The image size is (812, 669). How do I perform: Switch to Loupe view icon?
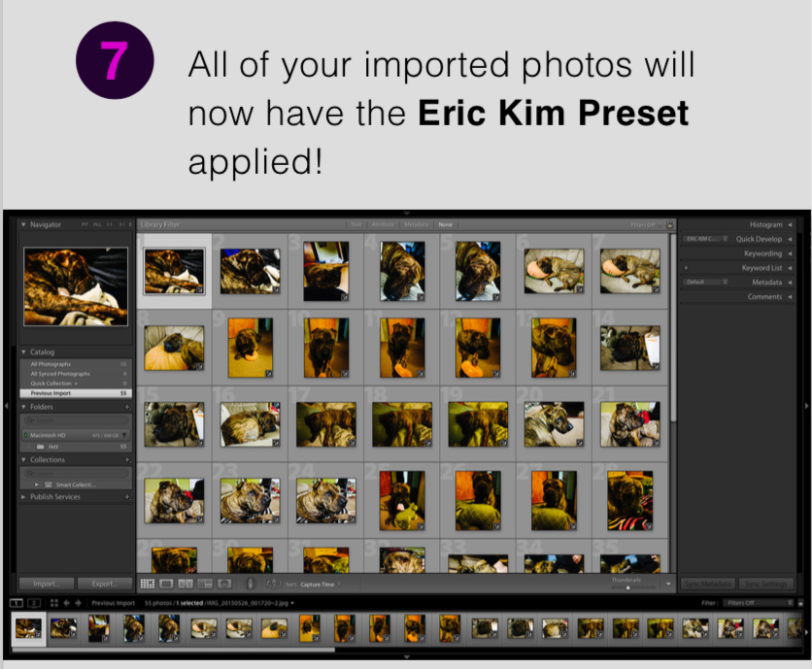point(166,584)
